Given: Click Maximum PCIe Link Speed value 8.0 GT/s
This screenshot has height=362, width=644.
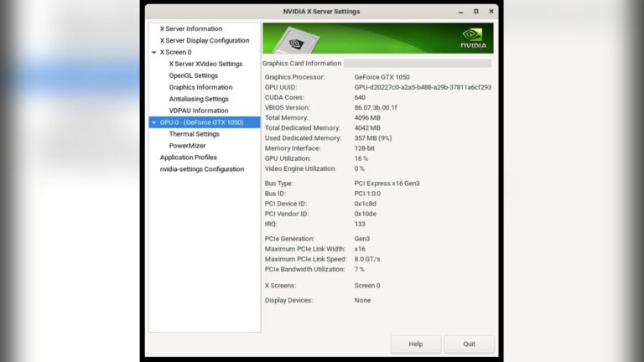Looking at the screenshot, I should coord(367,259).
